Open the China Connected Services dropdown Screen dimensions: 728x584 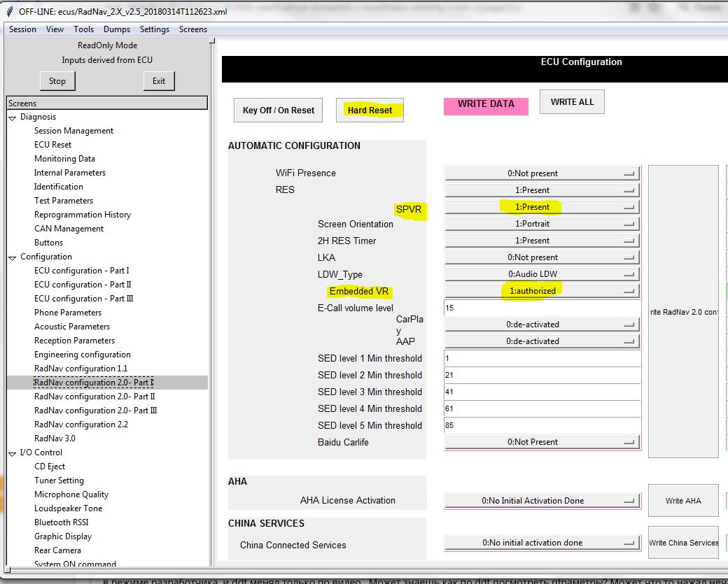pyautogui.click(x=542, y=543)
